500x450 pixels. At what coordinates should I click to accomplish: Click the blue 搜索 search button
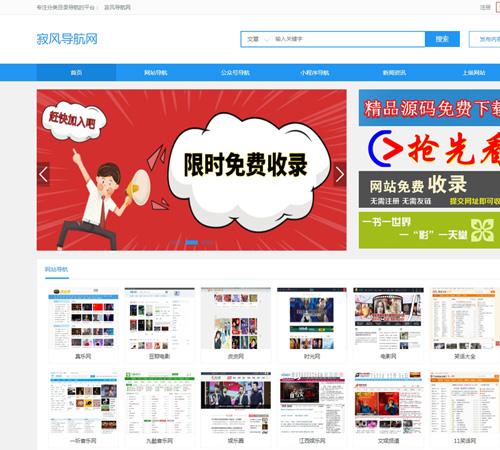(x=442, y=39)
